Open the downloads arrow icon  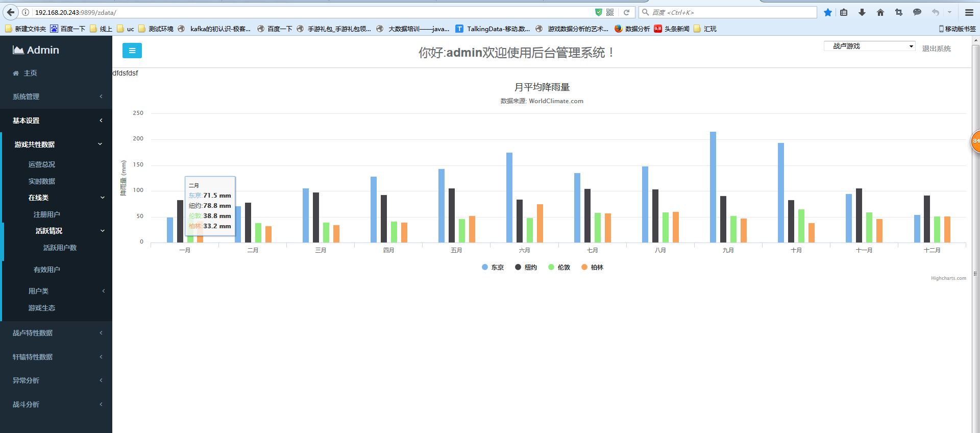coord(862,12)
